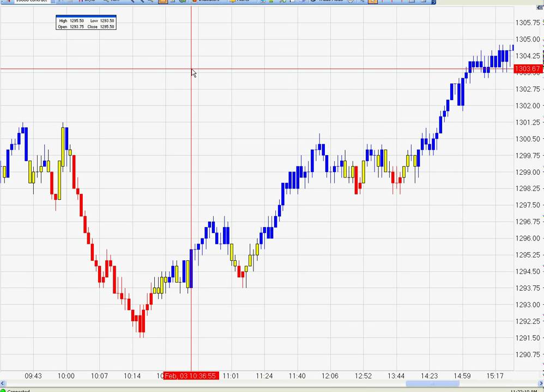Click the 1291.50 price axis label
This screenshot has height=392, width=544.
point(528,338)
